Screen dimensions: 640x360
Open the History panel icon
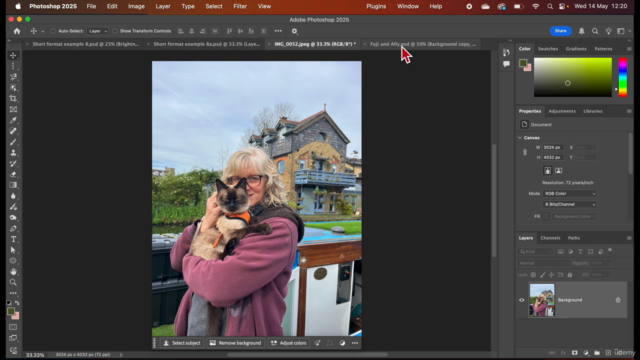pos(507,52)
